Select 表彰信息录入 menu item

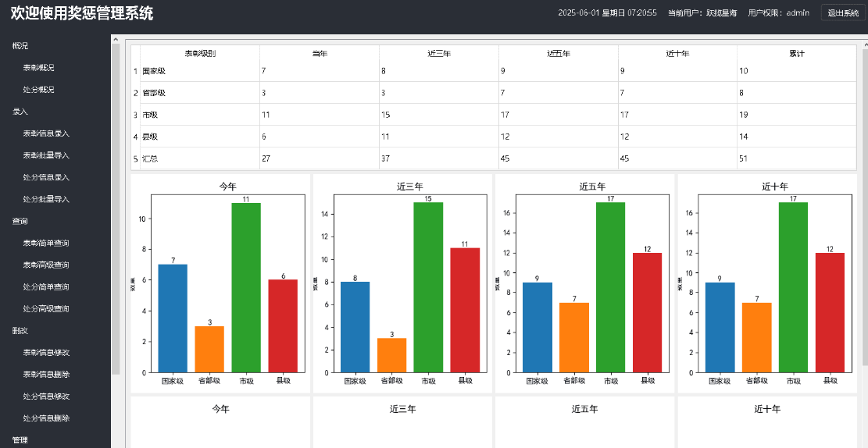[46, 133]
